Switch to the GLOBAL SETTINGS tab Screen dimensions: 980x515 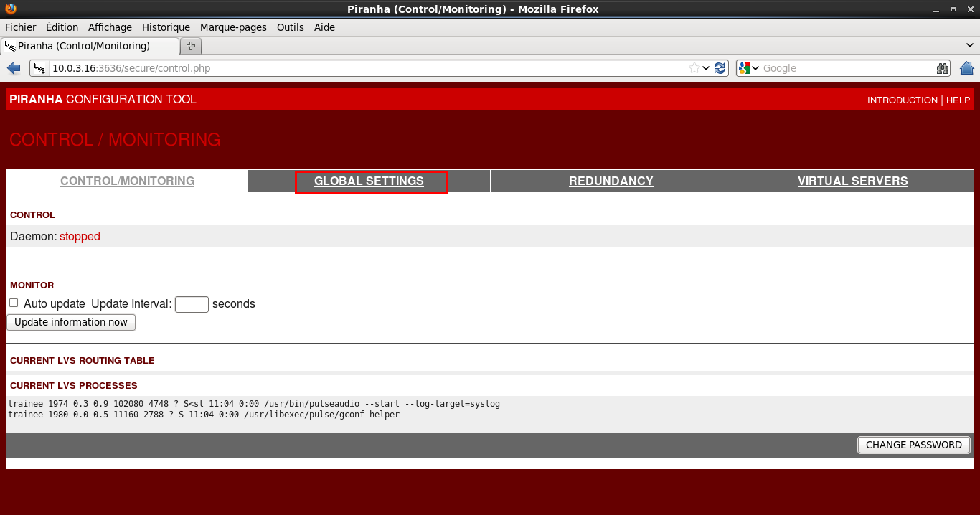tap(369, 181)
